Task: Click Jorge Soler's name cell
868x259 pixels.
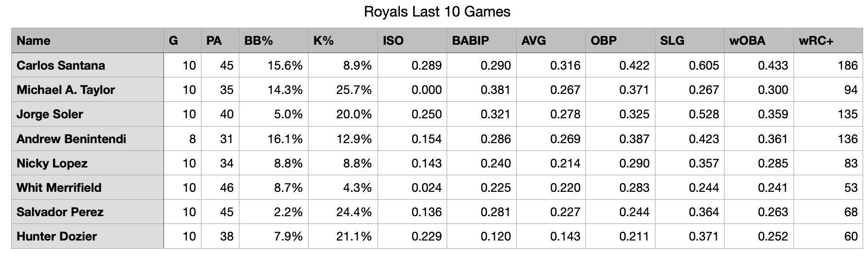Action: click(50, 114)
